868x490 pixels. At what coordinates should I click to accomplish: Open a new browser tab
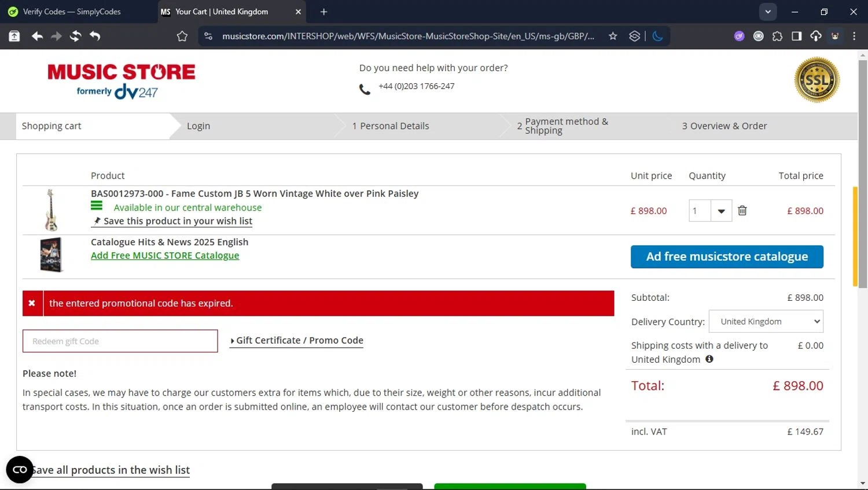pyautogui.click(x=324, y=12)
